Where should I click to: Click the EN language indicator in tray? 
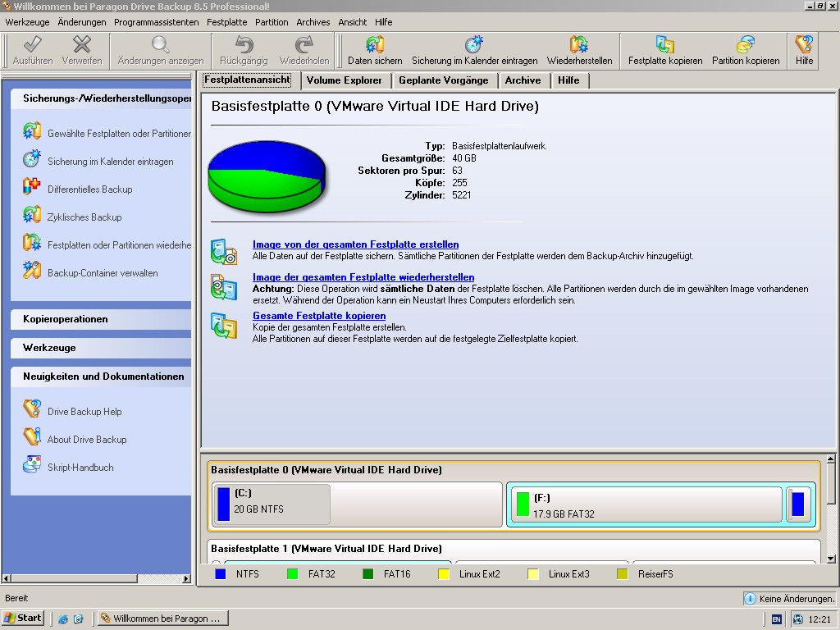[x=776, y=619]
